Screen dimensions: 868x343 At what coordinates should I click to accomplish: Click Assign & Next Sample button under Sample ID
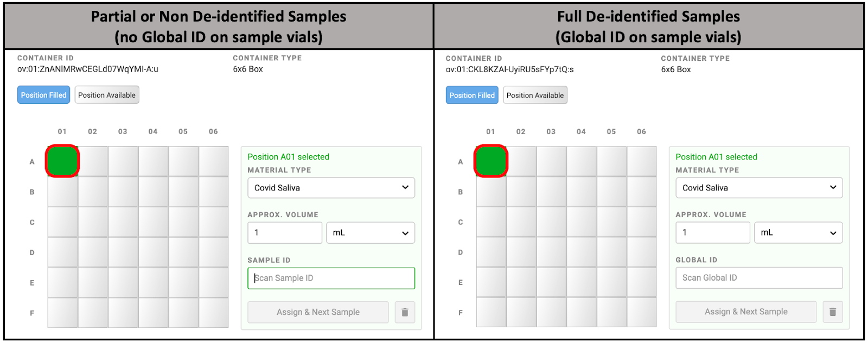point(318,312)
